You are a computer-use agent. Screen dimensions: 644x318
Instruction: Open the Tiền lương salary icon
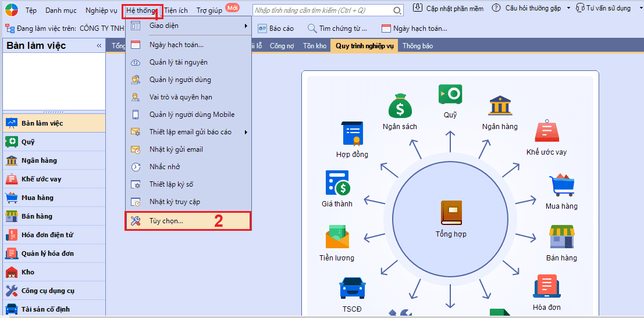coord(337,237)
